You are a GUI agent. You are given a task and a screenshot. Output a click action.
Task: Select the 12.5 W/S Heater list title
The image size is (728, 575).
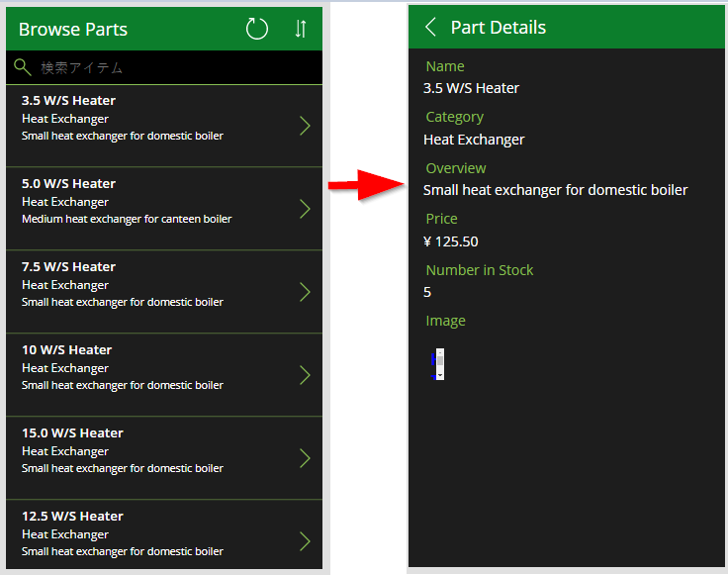pyautogui.click(x=72, y=516)
